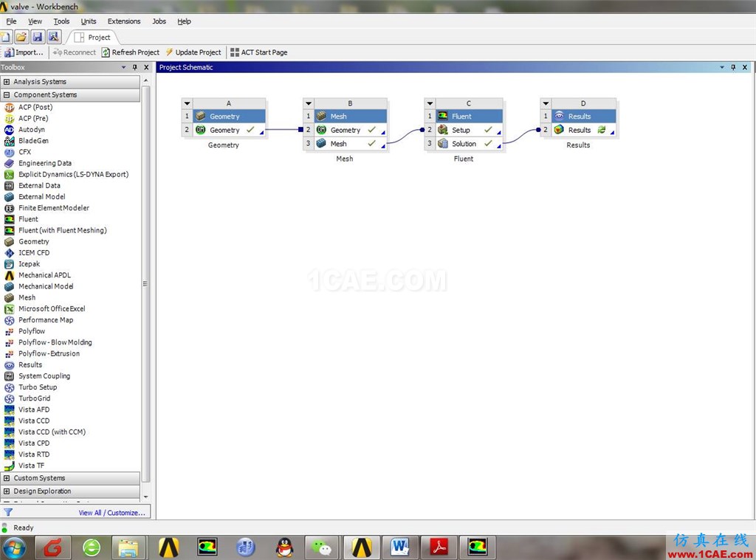
Task: Pin the Project Schematic panel
Action: [733, 67]
